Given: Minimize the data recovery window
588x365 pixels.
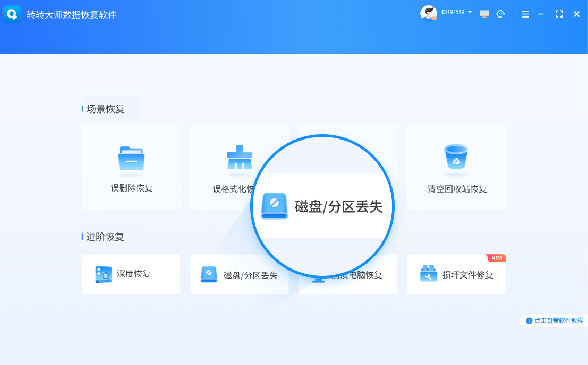Looking at the screenshot, I should tap(541, 14).
